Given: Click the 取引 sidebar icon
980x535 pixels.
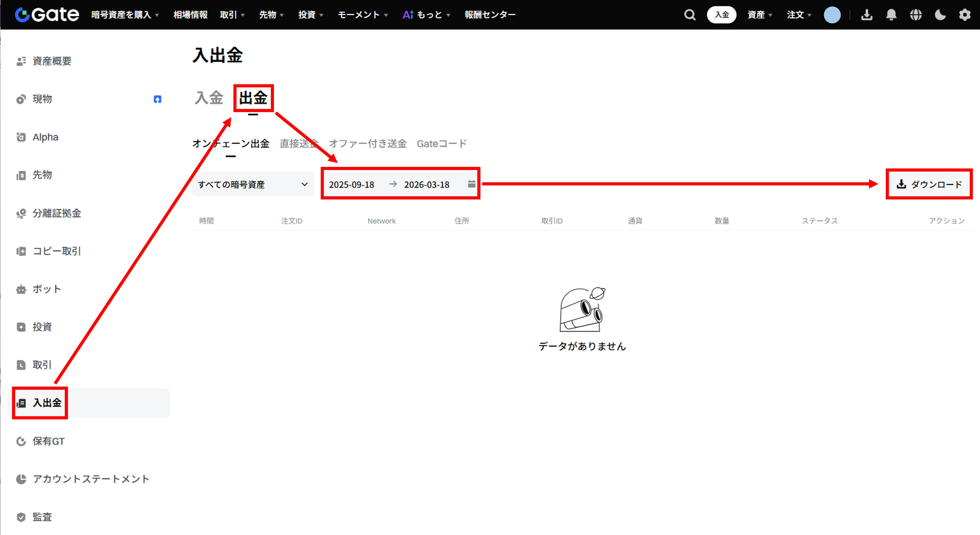Looking at the screenshot, I should click(x=21, y=365).
